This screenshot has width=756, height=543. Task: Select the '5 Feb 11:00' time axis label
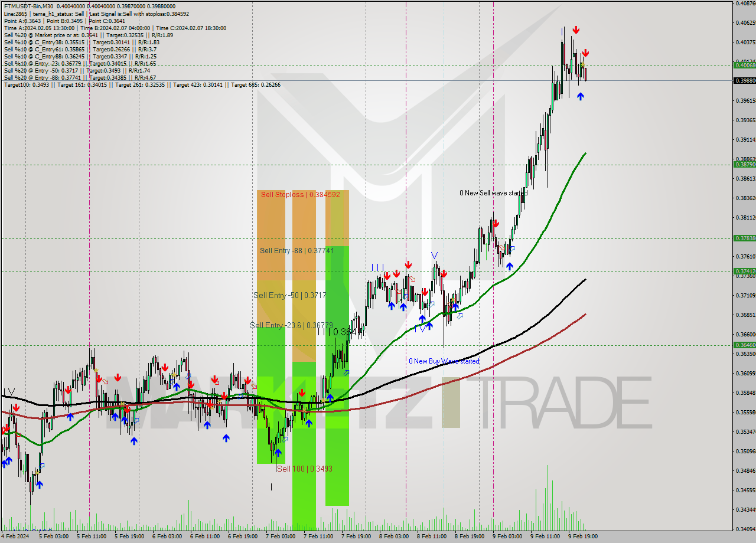point(92,537)
